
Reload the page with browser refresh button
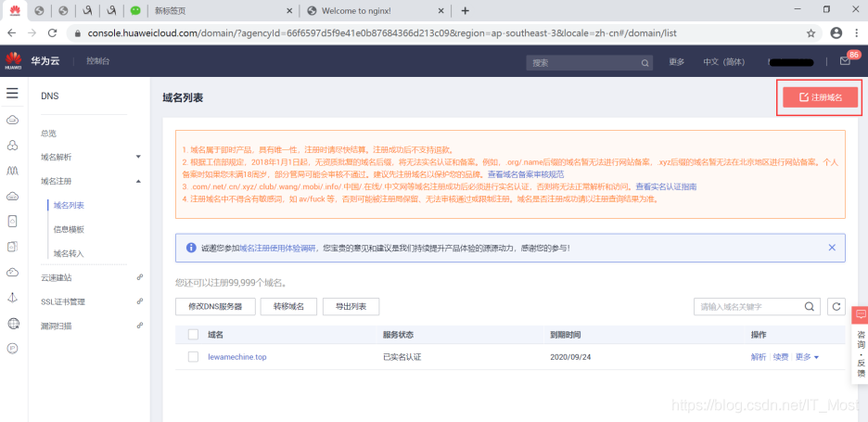point(53,33)
